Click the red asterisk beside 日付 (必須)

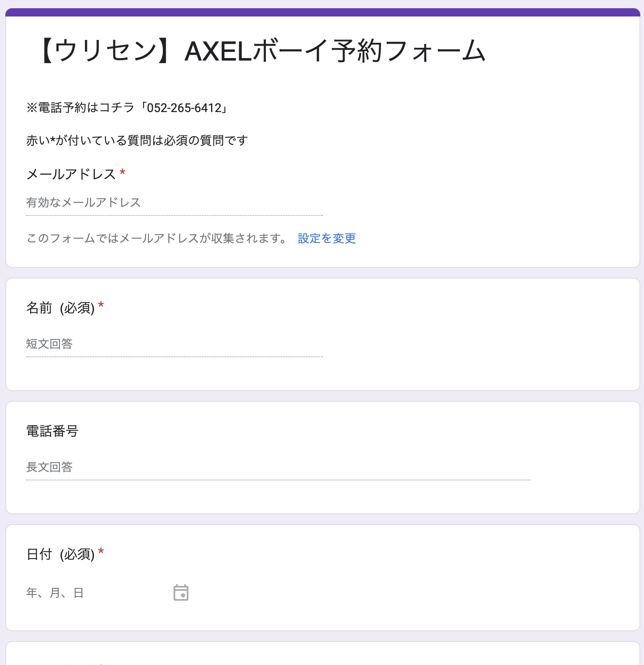[x=101, y=553]
